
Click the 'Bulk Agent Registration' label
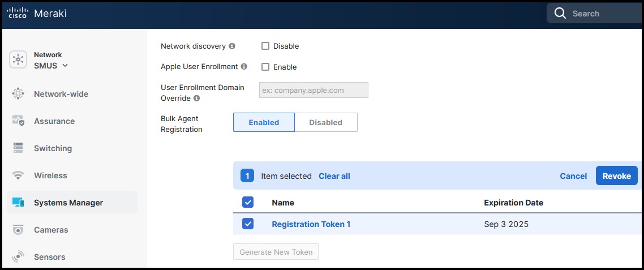tap(182, 124)
